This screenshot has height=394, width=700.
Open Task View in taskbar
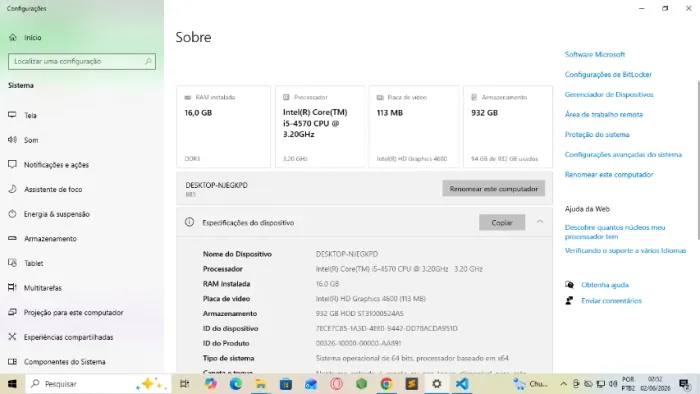(184, 384)
